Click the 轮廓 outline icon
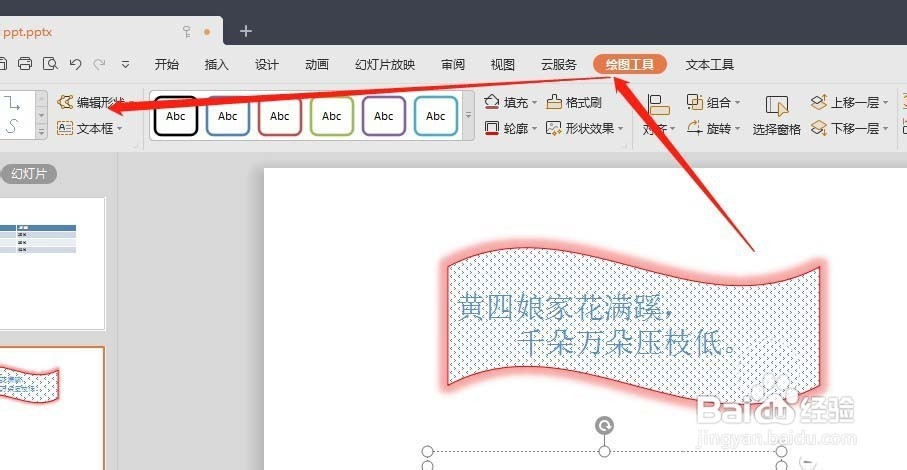907x470 pixels. [x=492, y=128]
